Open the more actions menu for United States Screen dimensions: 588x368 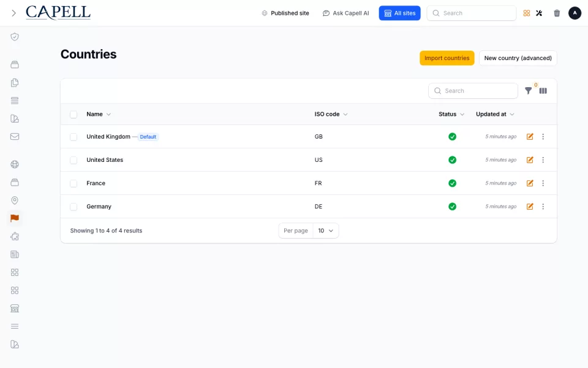543,160
